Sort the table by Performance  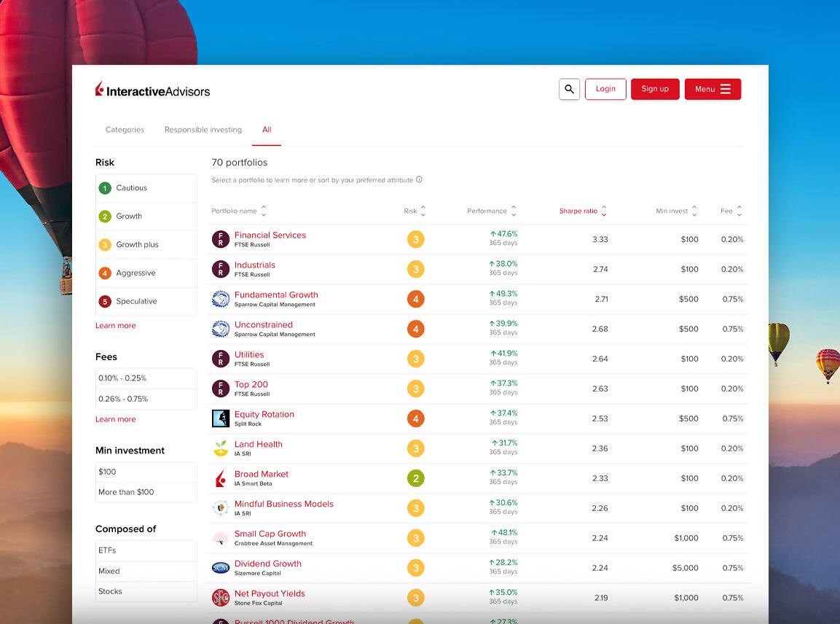490,211
